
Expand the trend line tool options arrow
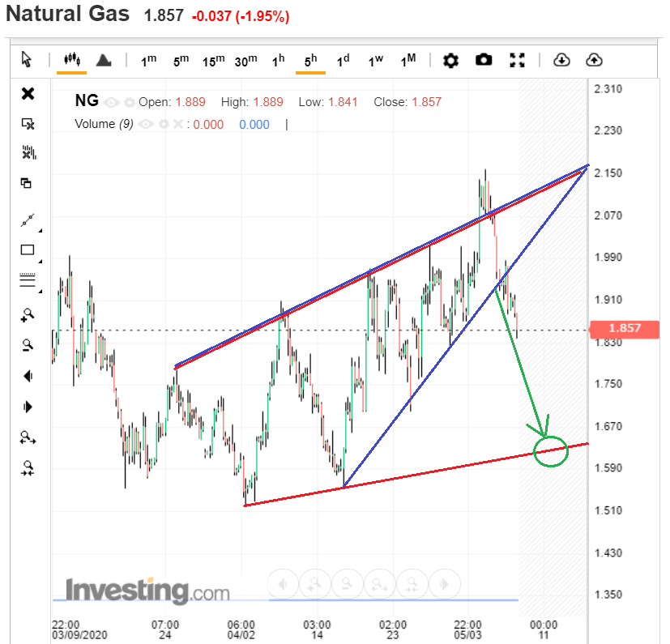(41, 231)
